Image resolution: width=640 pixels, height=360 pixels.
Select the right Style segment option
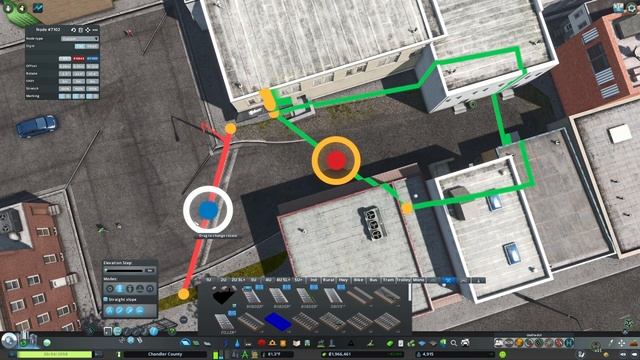click(92, 46)
